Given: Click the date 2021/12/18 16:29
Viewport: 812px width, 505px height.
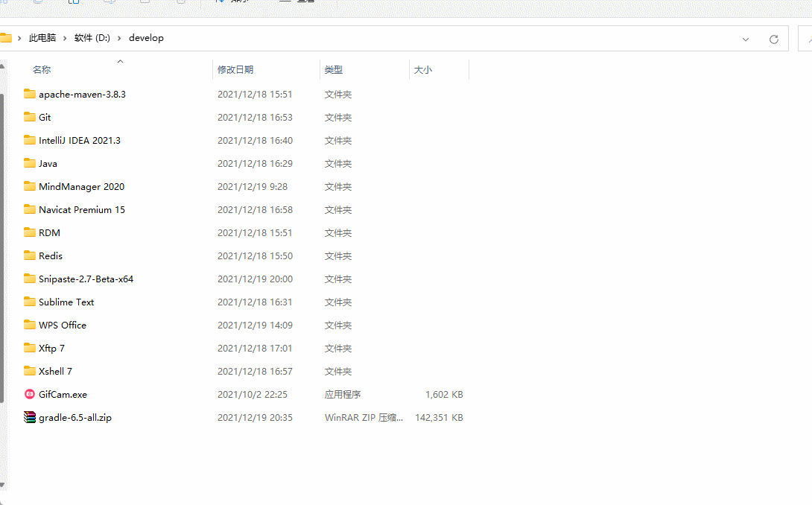Looking at the screenshot, I should click(255, 163).
